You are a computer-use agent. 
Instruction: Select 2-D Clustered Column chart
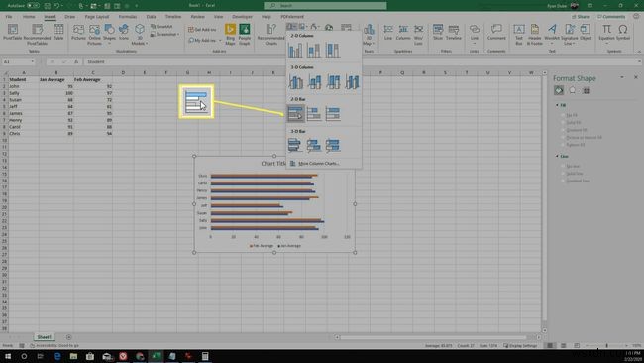[295, 50]
